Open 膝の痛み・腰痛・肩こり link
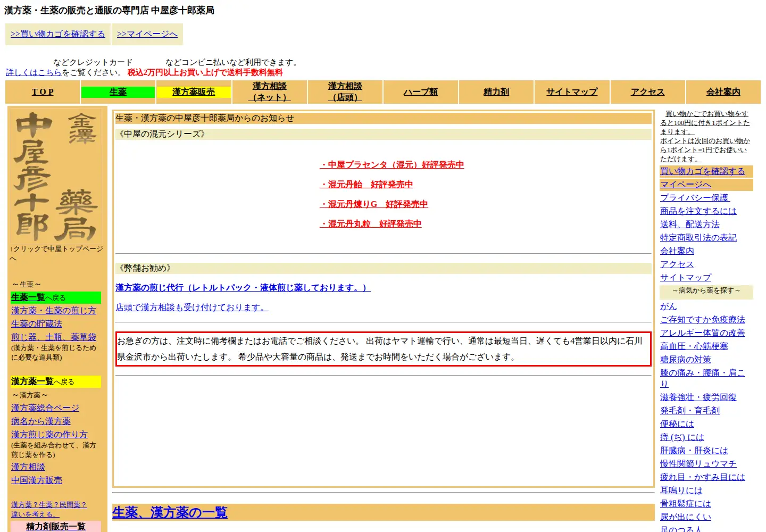Screen dimensions: 766x532 [x=702, y=378]
